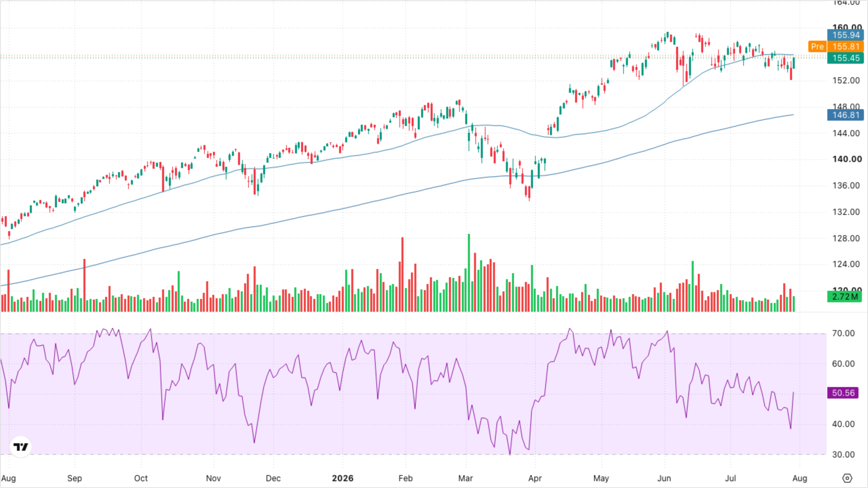This screenshot has height=488, width=868.
Task: Click the Jul label on time axis
Action: point(730,478)
